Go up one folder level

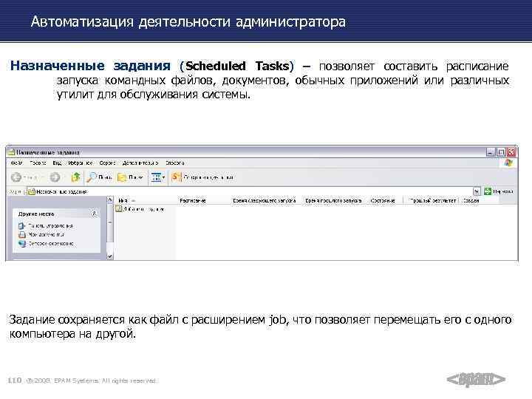tap(75, 177)
